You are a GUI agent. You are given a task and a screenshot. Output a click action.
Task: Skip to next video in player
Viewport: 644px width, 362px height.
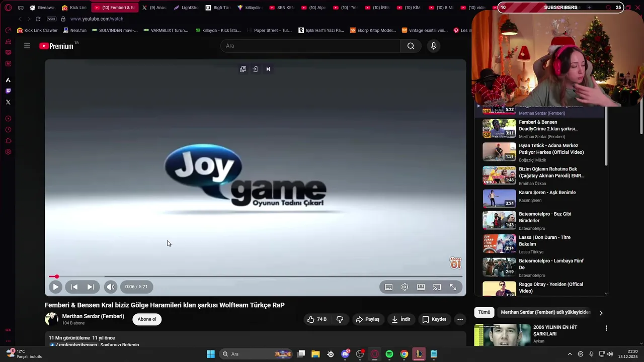pos(91,287)
